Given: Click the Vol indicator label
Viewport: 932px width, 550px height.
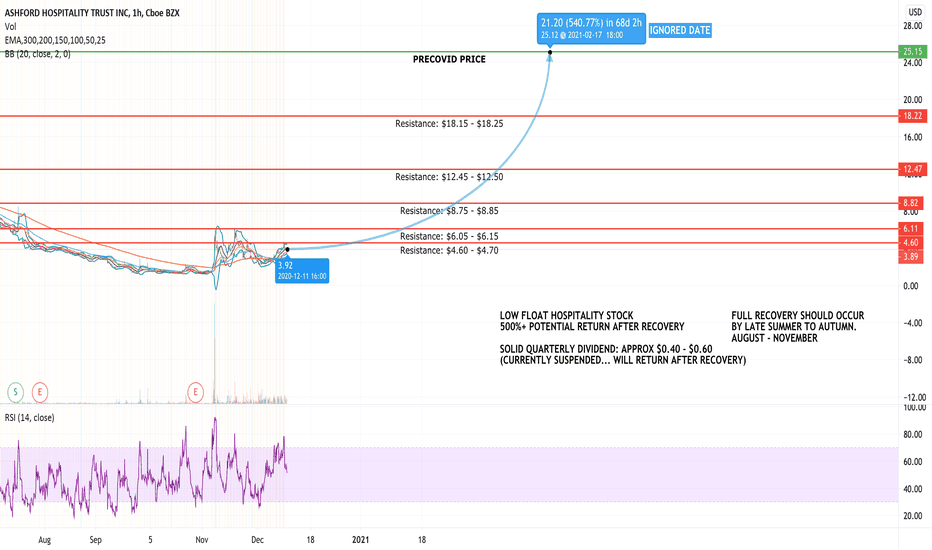Looking at the screenshot, I should [10, 26].
